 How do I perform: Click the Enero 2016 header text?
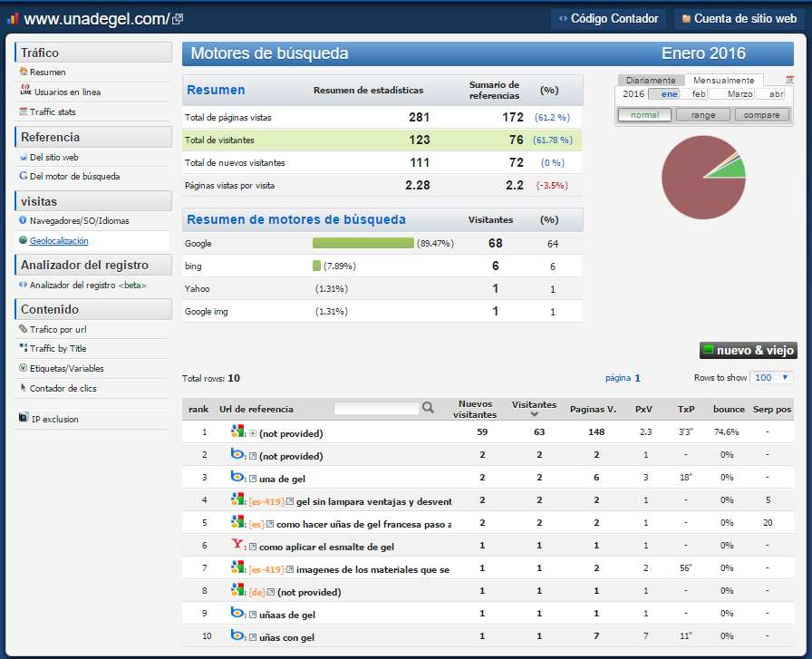coord(703,53)
